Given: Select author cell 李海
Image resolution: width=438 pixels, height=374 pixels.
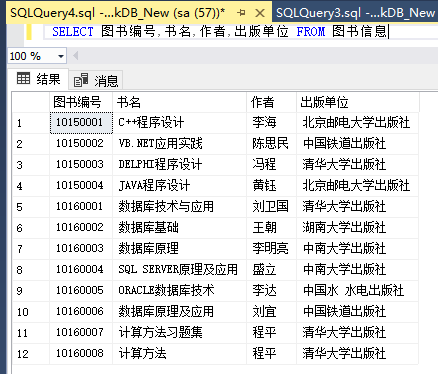Looking at the screenshot, I should pyautogui.click(x=272, y=123).
